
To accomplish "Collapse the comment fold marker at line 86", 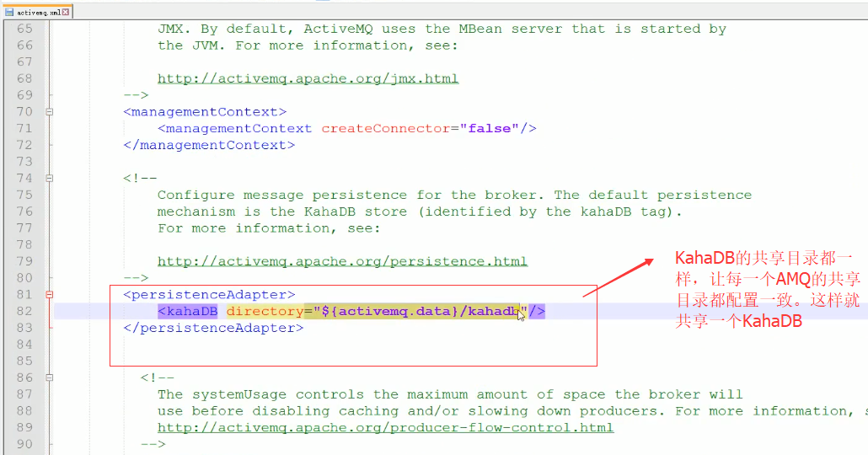I will [x=49, y=377].
